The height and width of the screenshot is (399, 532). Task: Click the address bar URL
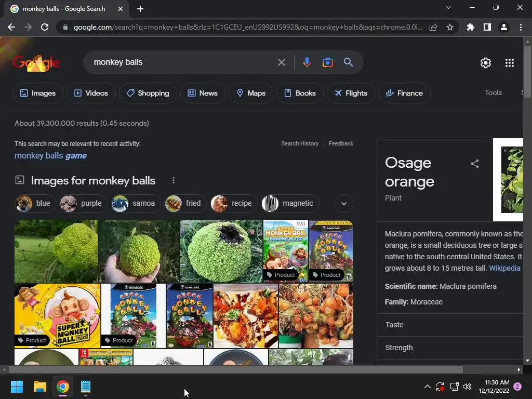(248, 27)
